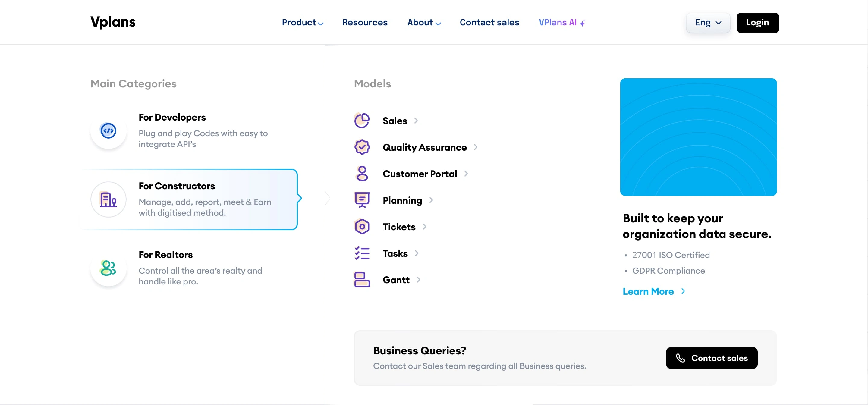Open the Eng language selector
The width and height of the screenshot is (868, 405).
tap(708, 23)
